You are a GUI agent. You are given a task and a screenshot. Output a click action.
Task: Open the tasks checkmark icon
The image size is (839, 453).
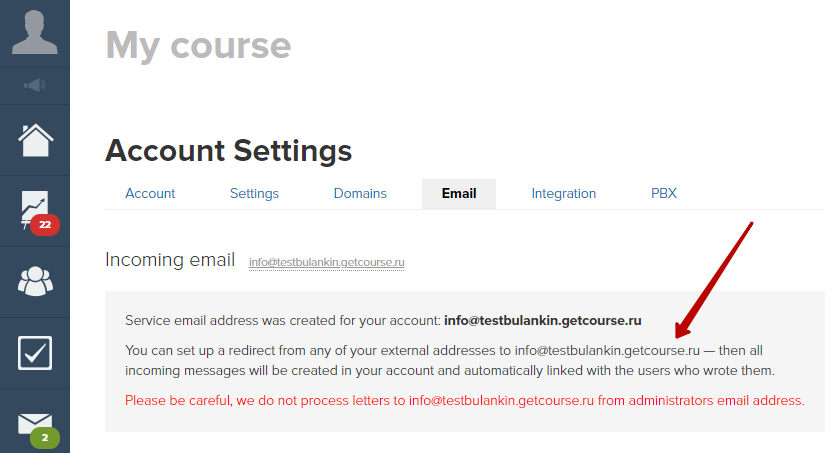35,353
